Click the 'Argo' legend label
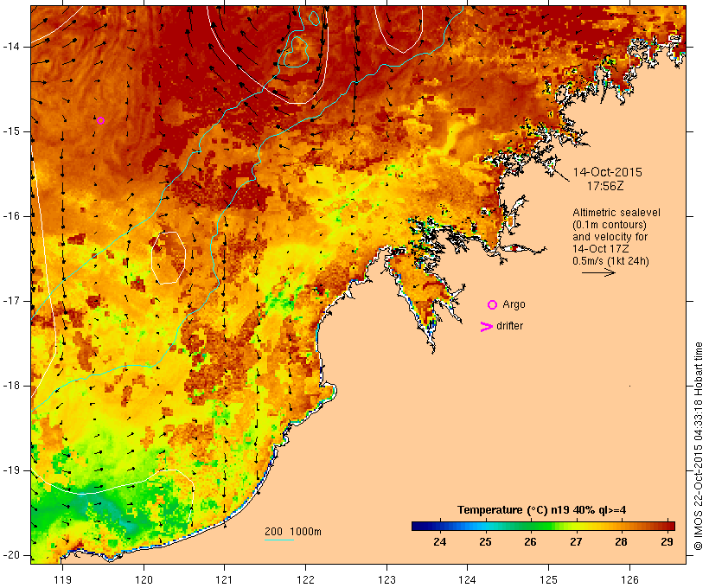The image size is (709, 588). [514, 304]
